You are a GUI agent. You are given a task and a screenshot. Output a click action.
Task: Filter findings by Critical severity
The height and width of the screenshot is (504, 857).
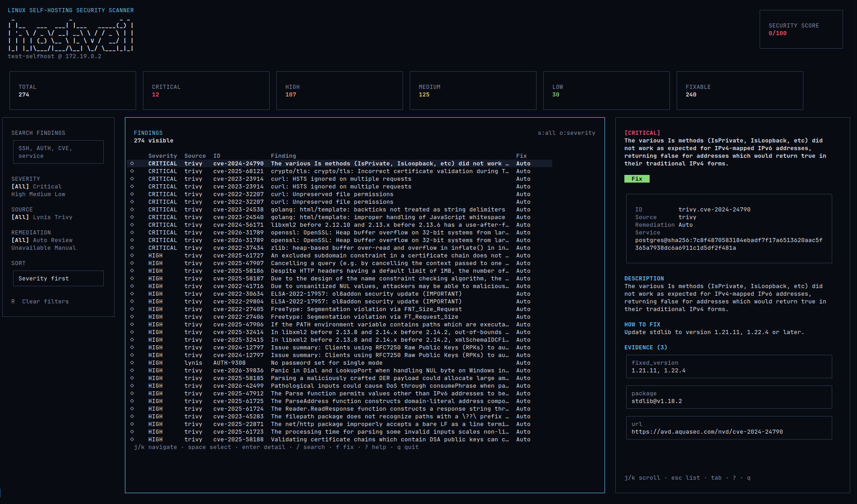click(47, 187)
